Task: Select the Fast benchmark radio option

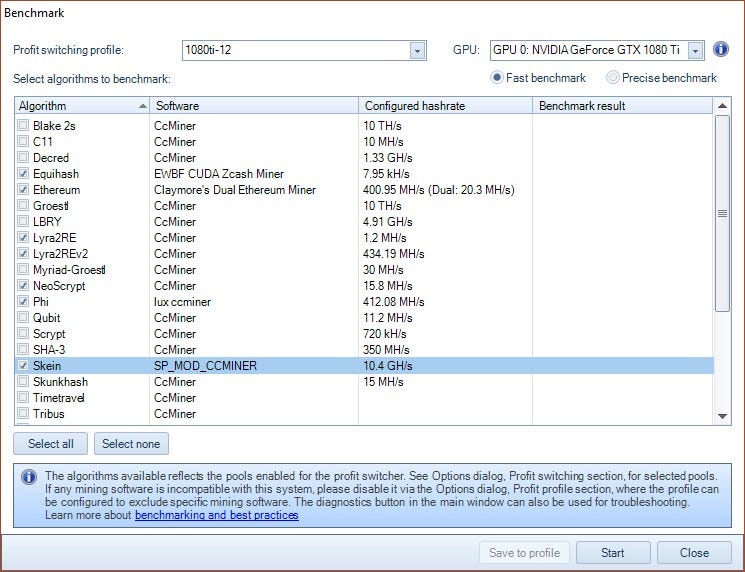Action: point(496,78)
